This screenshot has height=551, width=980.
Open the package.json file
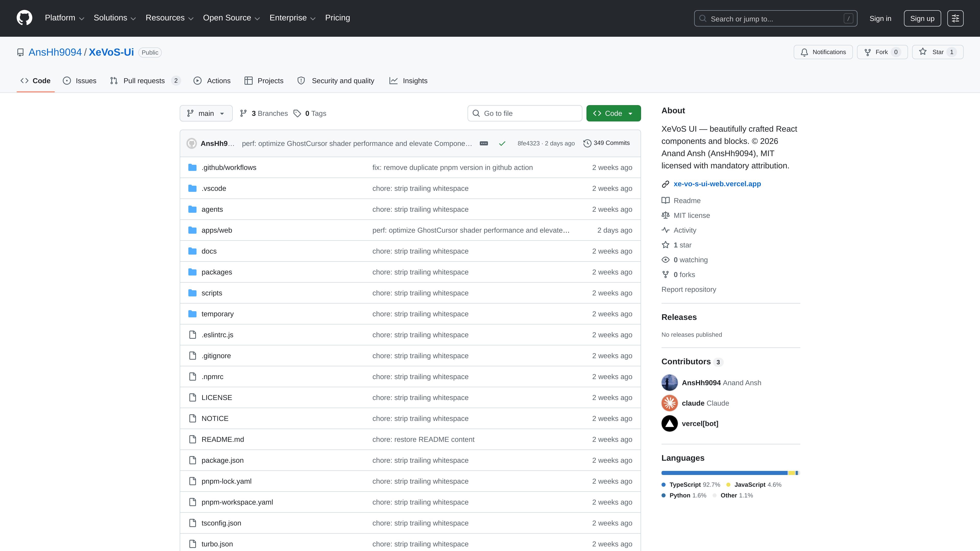click(223, 460)
